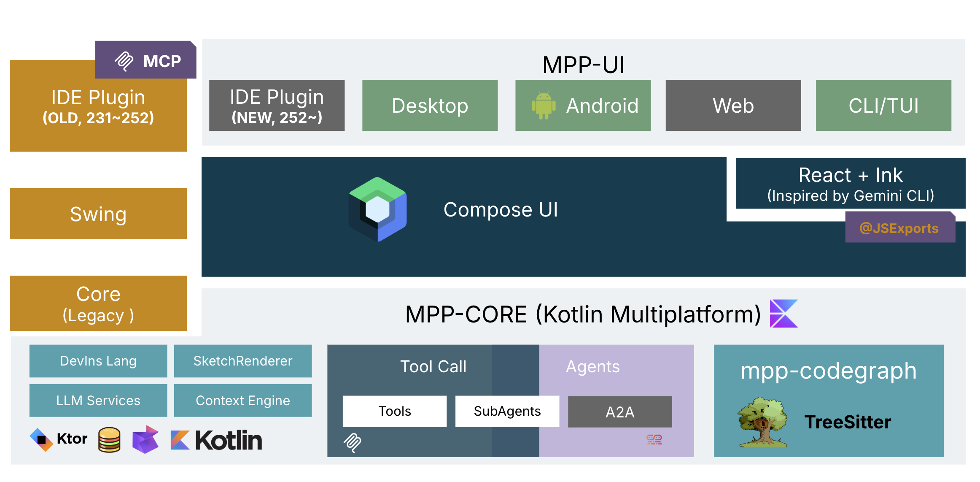Click the purple gem logo next to Kotlin
This screenshot has height=482, width=980.
click(x=145, y=439)
